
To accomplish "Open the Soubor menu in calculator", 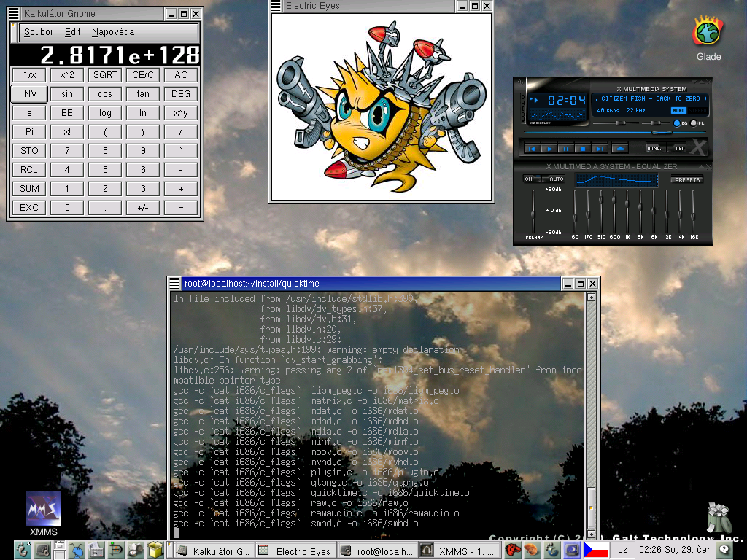I will pos(39,32).
